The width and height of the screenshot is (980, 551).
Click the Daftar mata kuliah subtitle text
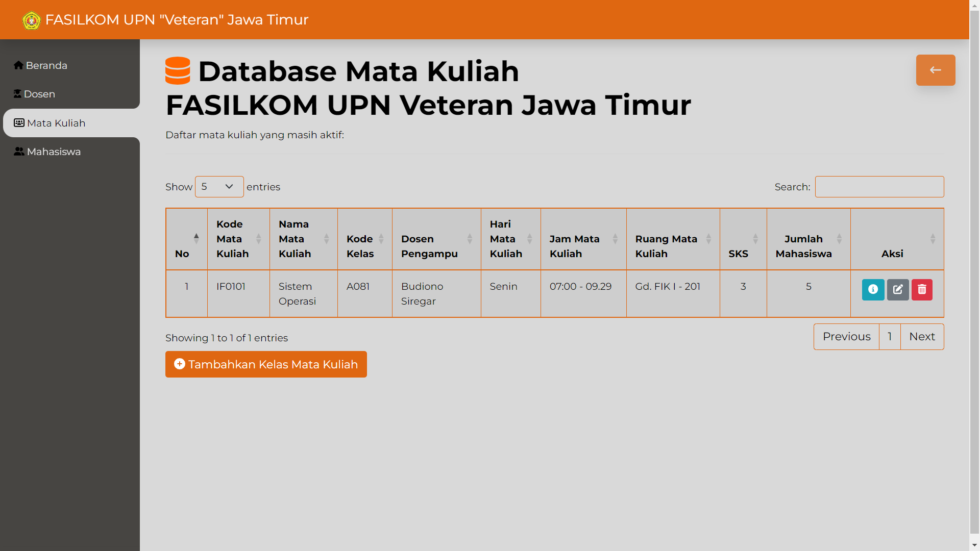click(255, 135)
